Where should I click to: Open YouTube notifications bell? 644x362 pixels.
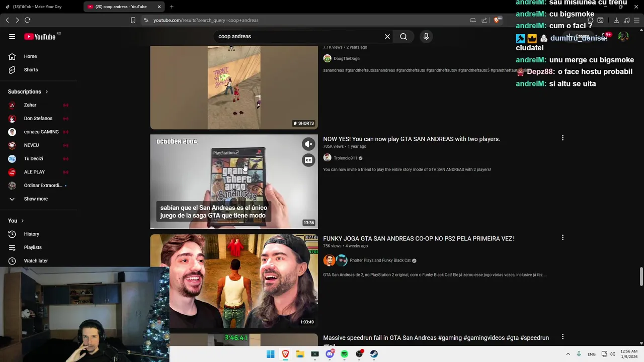click(x=606, y=36)
